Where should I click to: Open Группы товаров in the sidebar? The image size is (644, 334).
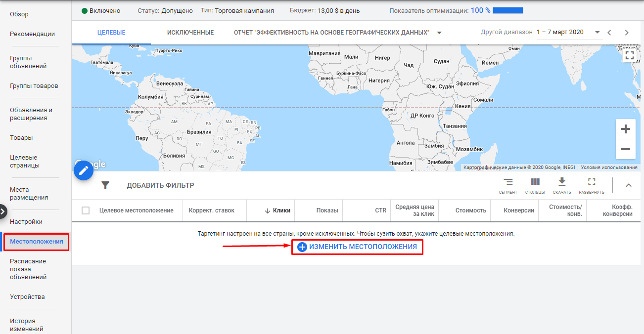pyautogui.click(x=34, y=86)
